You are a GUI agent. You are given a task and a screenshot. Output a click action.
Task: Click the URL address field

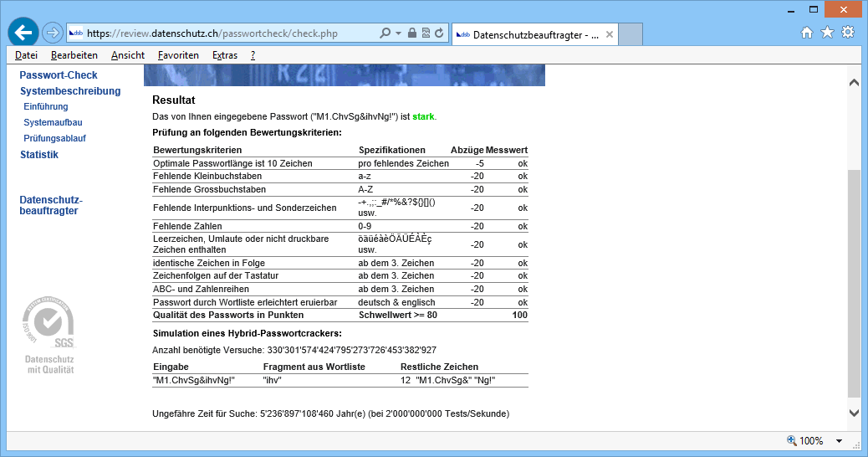(x=226, y=33)
